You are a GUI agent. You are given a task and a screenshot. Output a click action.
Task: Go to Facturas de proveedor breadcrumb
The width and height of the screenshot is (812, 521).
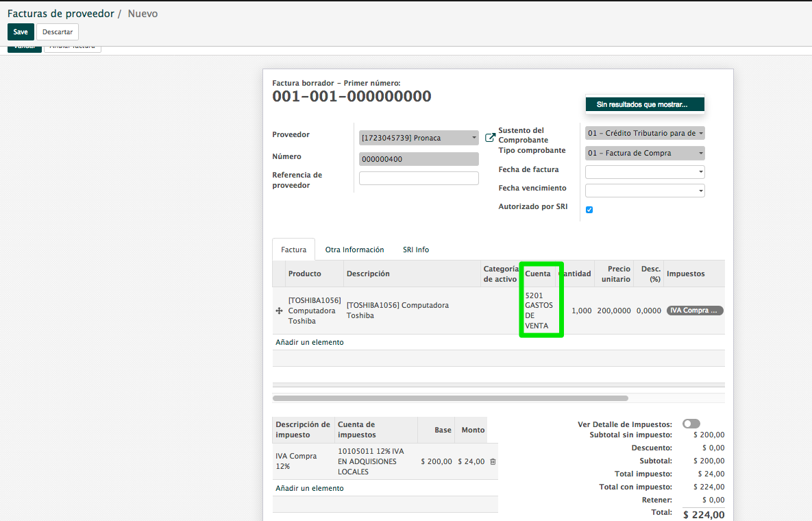60,14
